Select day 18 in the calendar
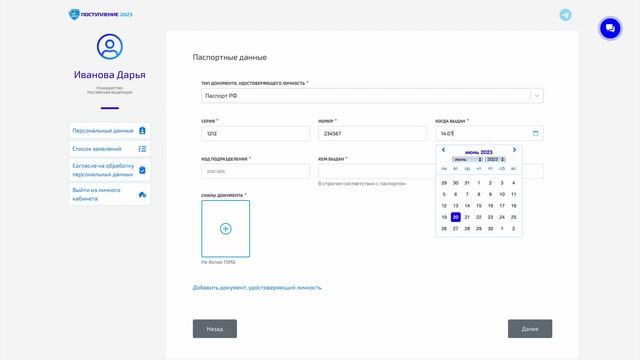The image size is (640, 360). point(513,206)
